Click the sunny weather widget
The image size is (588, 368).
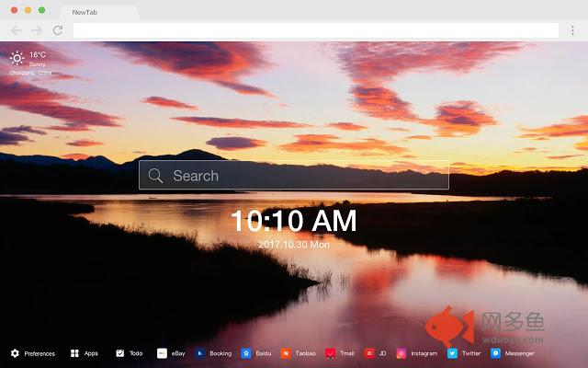tap(17, 58)
